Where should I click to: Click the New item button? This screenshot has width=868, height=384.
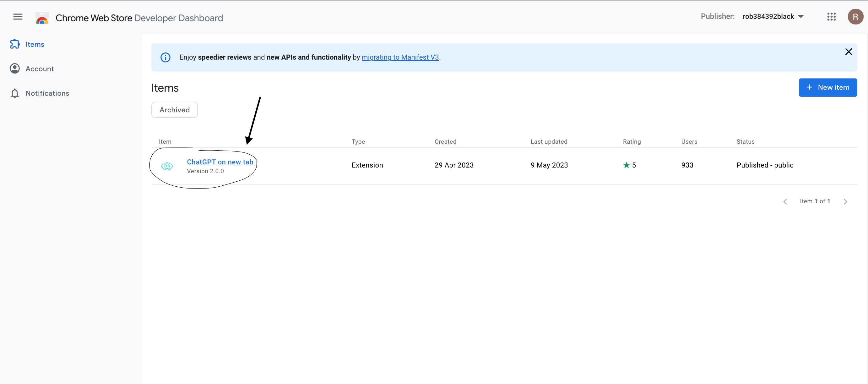click(827, 88)
